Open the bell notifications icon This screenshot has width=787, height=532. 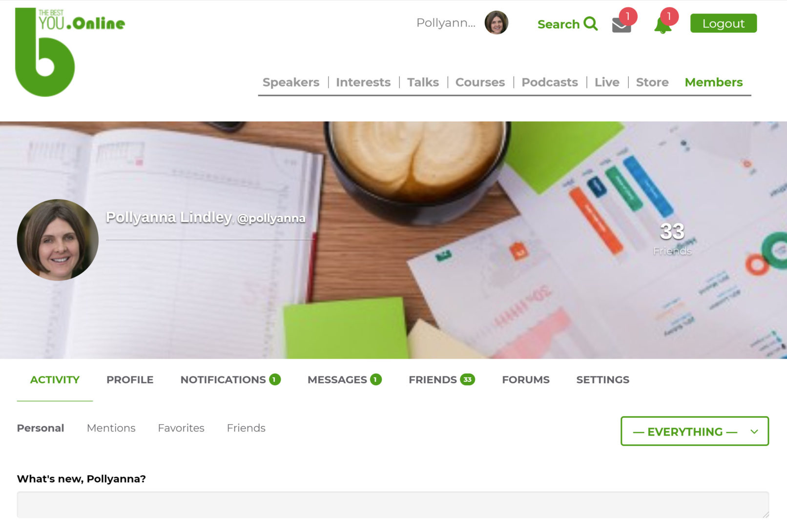(x=663, y=25)
